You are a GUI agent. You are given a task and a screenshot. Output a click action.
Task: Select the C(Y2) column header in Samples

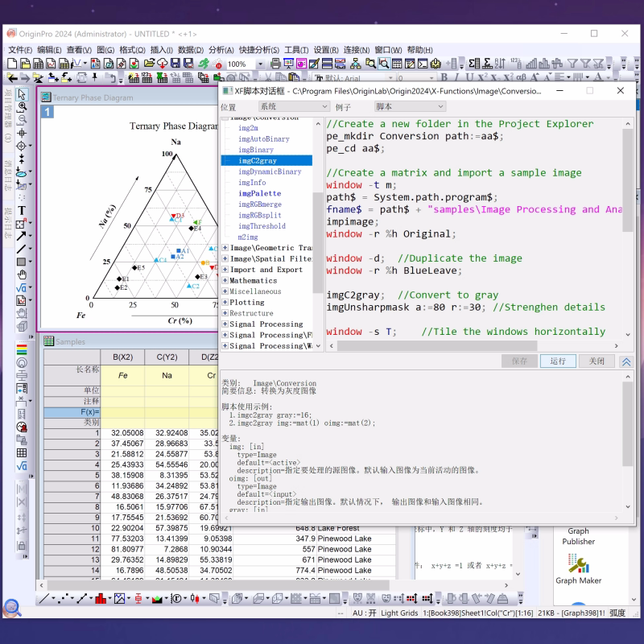coord(167,357)
